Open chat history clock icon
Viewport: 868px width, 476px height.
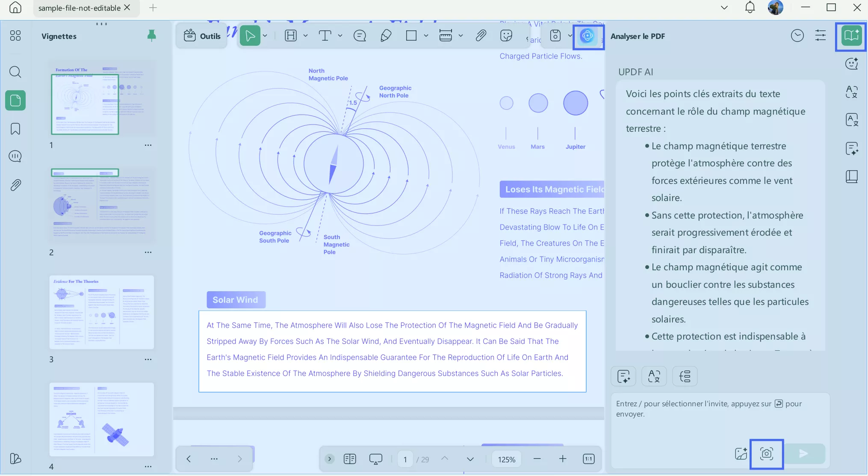click(797, 36)
